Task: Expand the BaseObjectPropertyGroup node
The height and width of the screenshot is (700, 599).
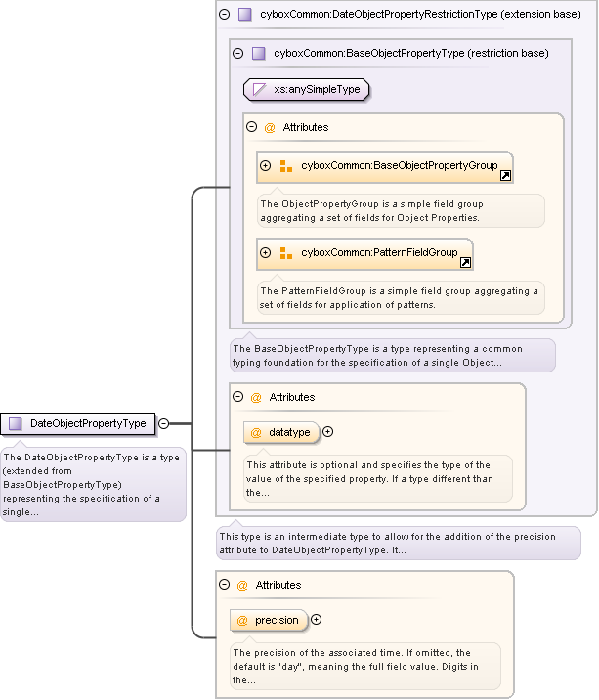Action: [266, 166]
